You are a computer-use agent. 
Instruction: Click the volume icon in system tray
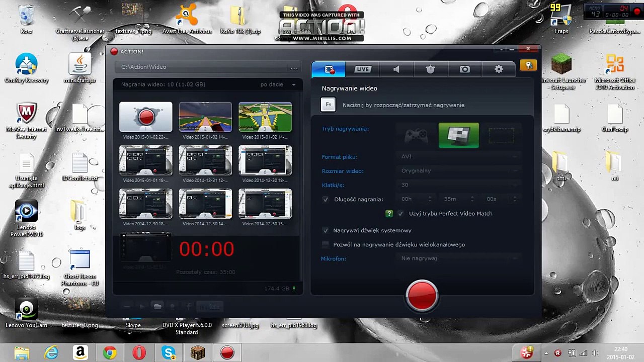[596, 353]
